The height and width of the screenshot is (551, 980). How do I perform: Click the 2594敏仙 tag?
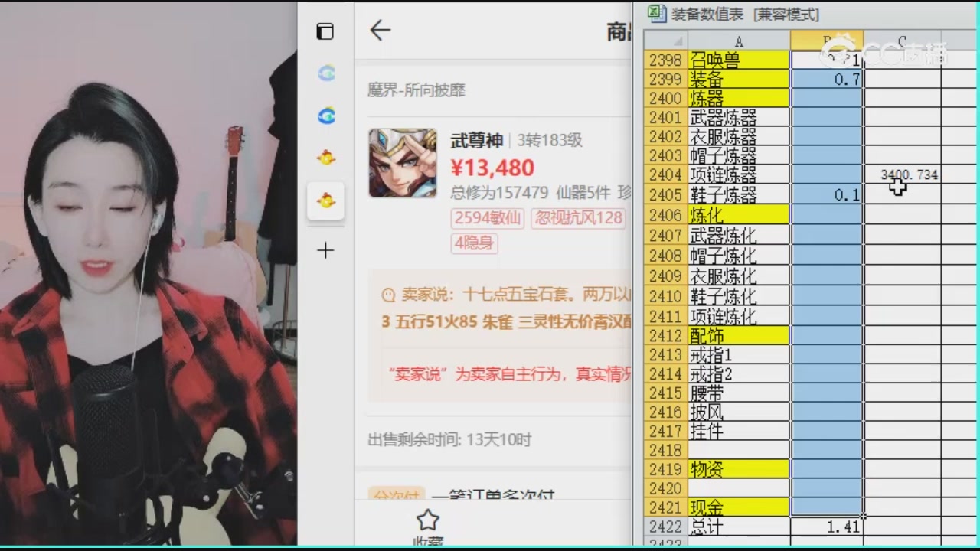coord(487,217)
